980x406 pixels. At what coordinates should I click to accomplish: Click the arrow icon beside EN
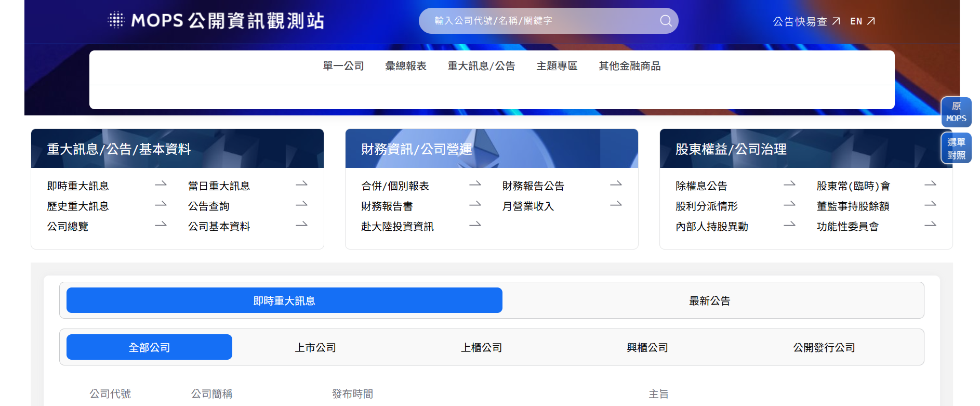tap(871, 21)
